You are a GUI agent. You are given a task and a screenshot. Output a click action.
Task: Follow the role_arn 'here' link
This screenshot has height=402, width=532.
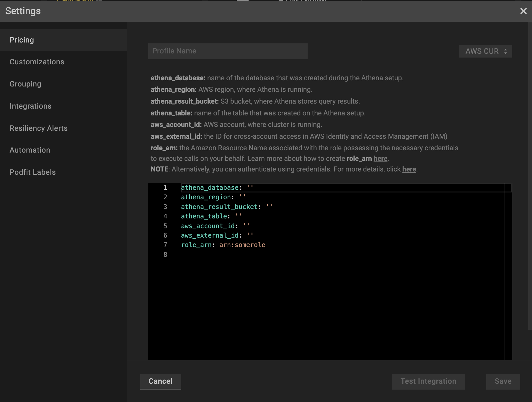click(x=380, y=159)
